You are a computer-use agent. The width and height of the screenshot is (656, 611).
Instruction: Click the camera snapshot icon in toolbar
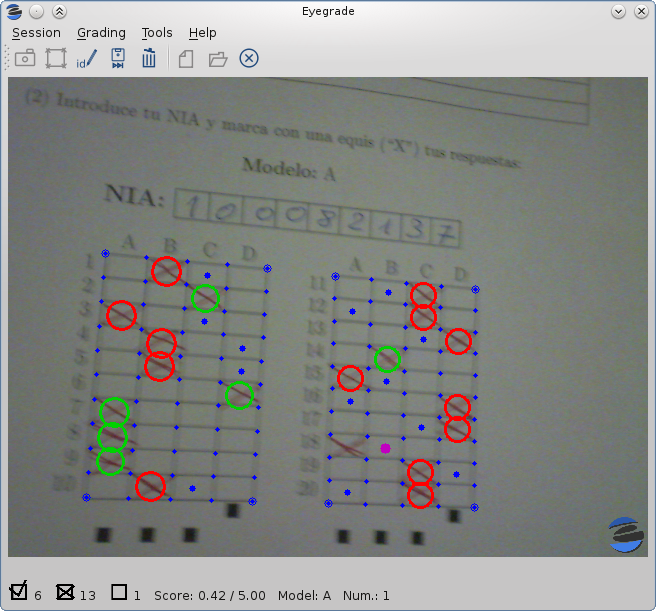(25, 59)
